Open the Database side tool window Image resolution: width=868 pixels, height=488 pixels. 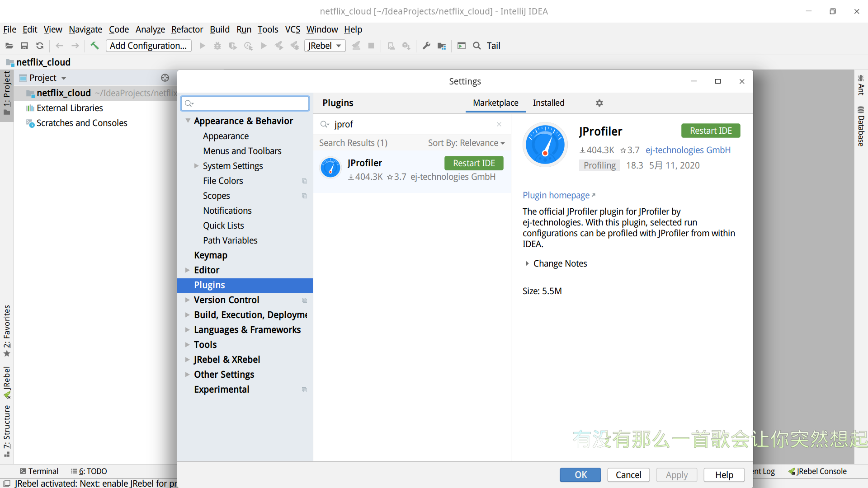(861, 126)
